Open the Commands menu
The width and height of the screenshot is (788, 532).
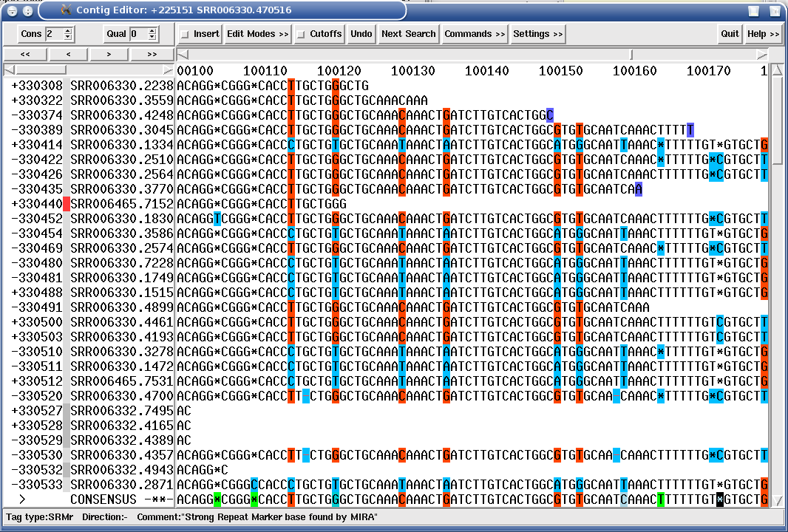(475, 34)
